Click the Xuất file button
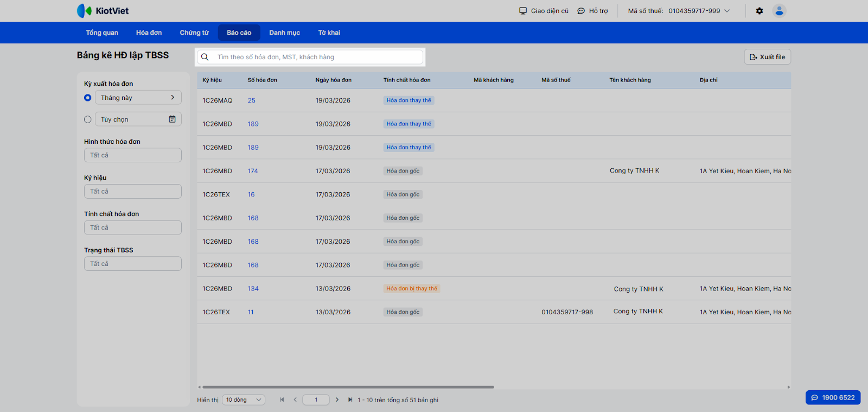Viewport: 868px width, 412px height. pyautogui.click(x=767, y=57)
